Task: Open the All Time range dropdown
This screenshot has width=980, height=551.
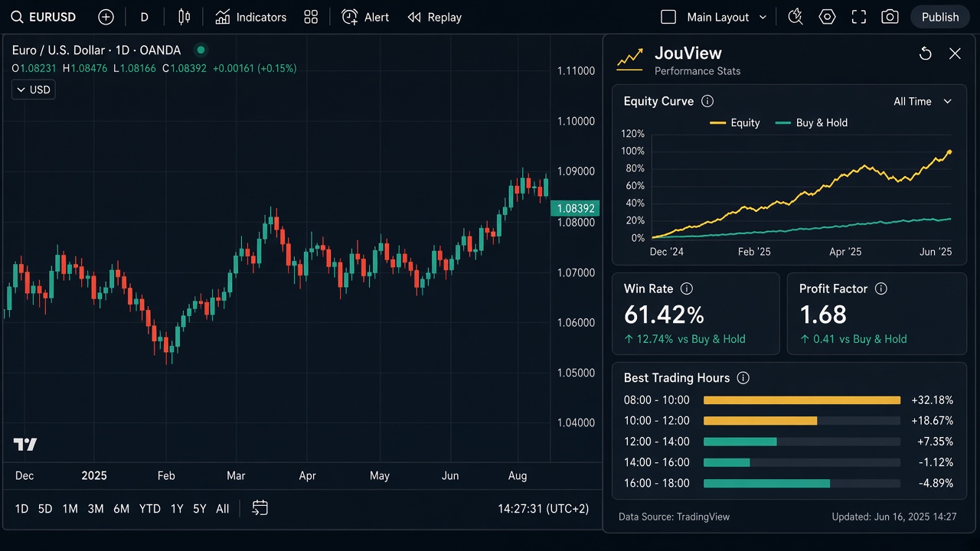Action: [x=923, y=101]
